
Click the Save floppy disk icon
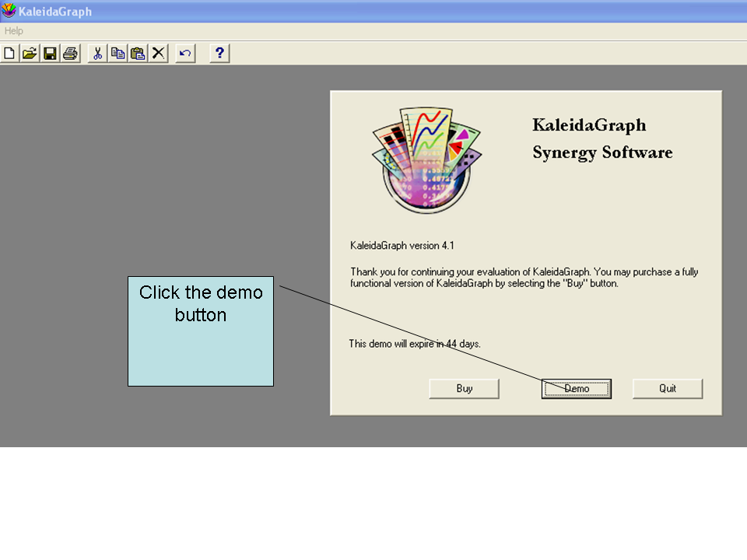coord(50,53)
